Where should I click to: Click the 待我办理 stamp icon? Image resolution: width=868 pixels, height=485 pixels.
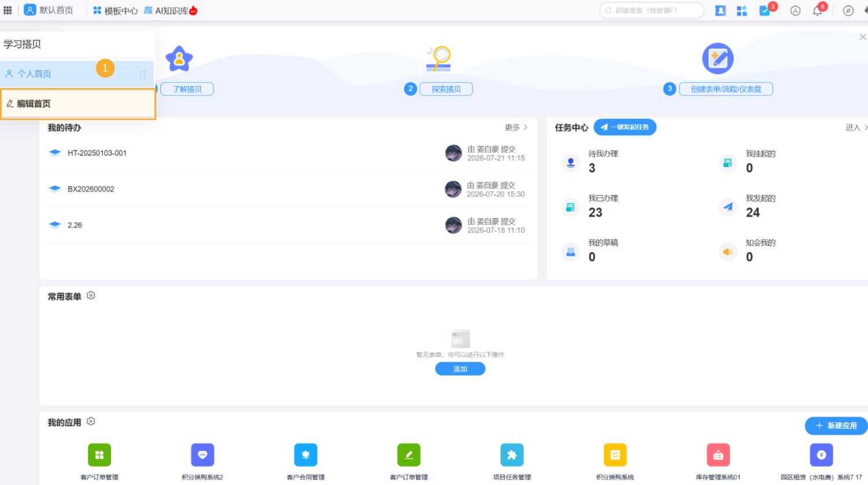coord(571,163)
